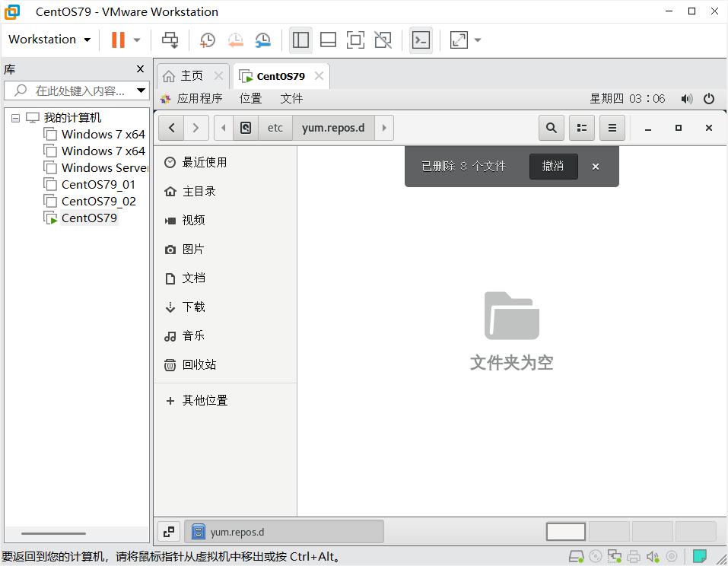
Task: Select yum.repos.d window in taskbar
Action: tap(285, 532)
